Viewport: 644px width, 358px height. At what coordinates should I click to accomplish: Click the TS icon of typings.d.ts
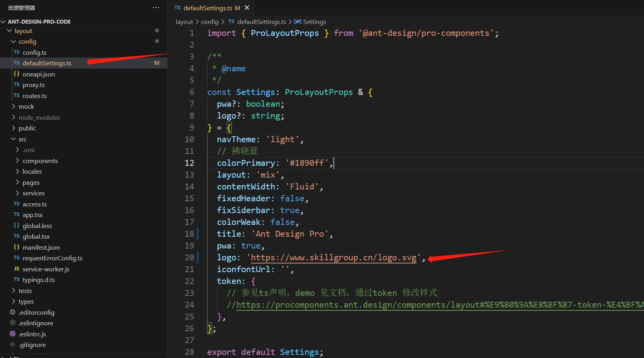(17, 280)
